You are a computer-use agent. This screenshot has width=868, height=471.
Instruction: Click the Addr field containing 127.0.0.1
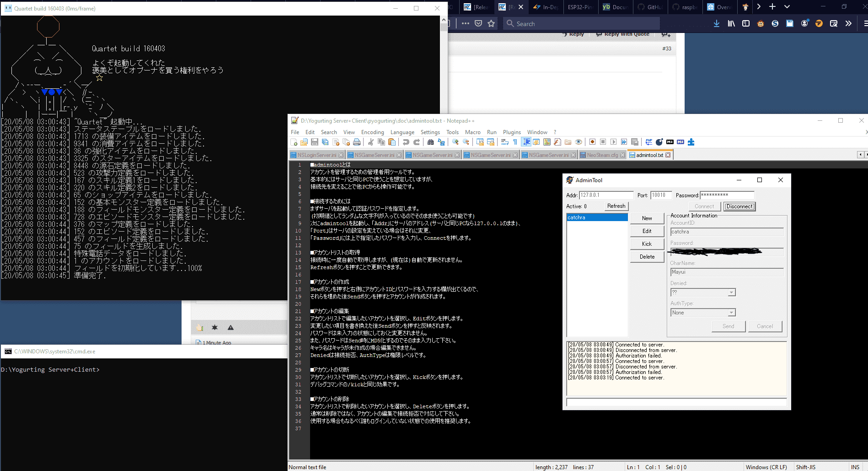click(606, 195)
